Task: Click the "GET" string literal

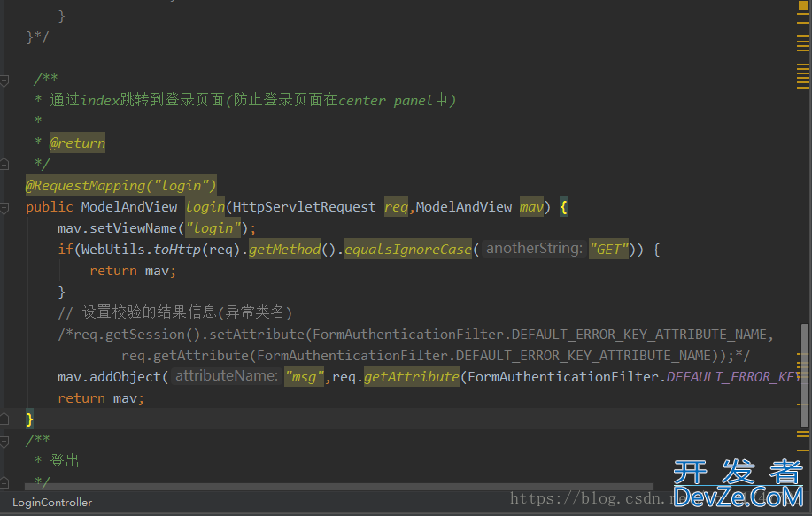Action: pyautogui.click(x=608, y=250)
